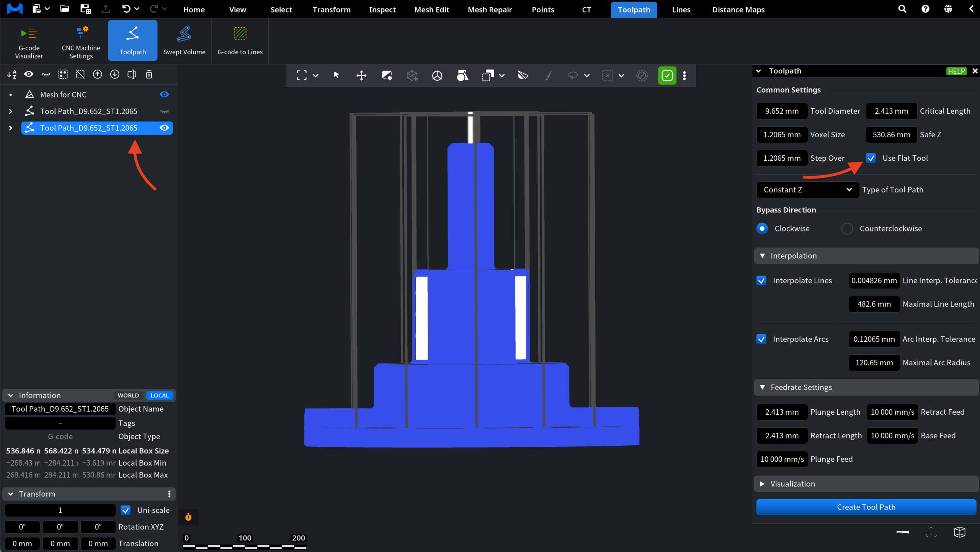Screen dimensions: 980x552
Task: Click the green checkmark icon in viewport toolbar
Action: tap(667, 75)
